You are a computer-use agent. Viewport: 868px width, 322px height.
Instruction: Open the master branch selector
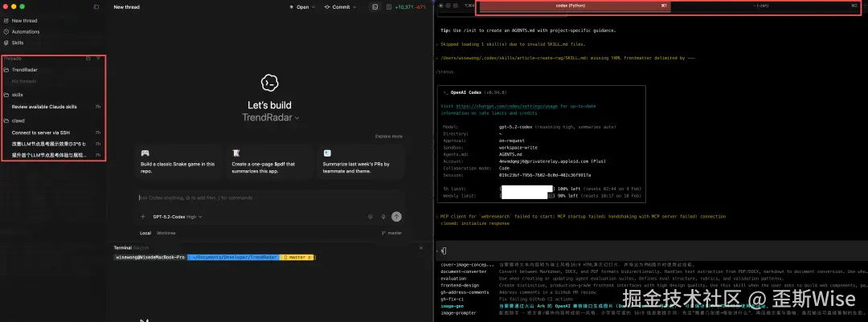pos(391,233)
